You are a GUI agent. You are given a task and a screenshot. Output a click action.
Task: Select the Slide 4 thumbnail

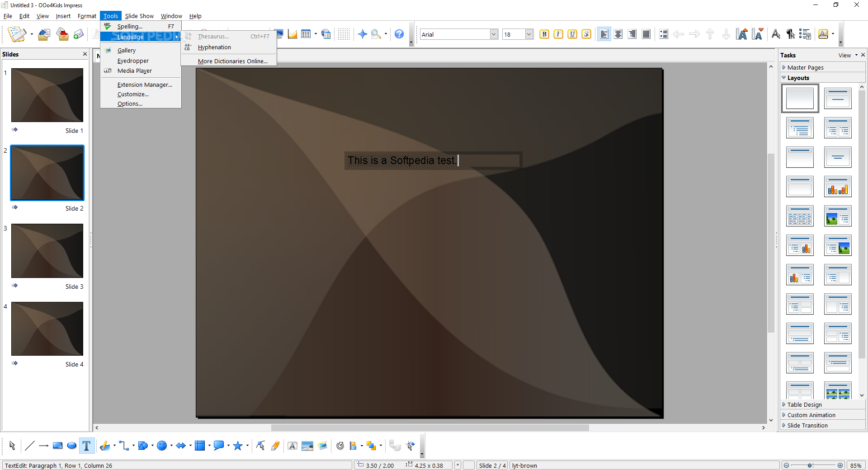click(47, 329)
